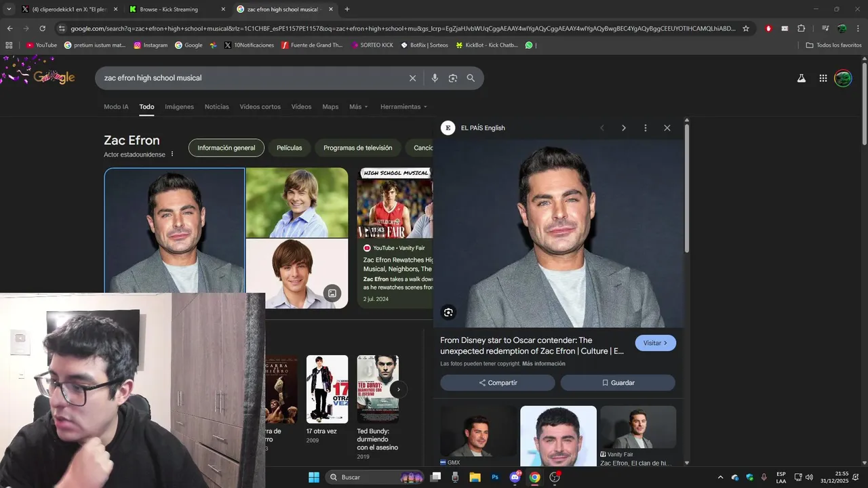Open the Google account avatar

(x=843, y=78)
